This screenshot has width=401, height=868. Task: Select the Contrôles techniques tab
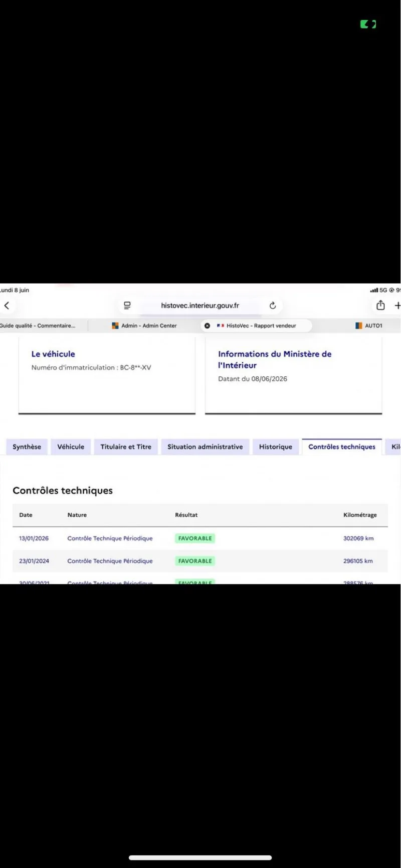342,447
